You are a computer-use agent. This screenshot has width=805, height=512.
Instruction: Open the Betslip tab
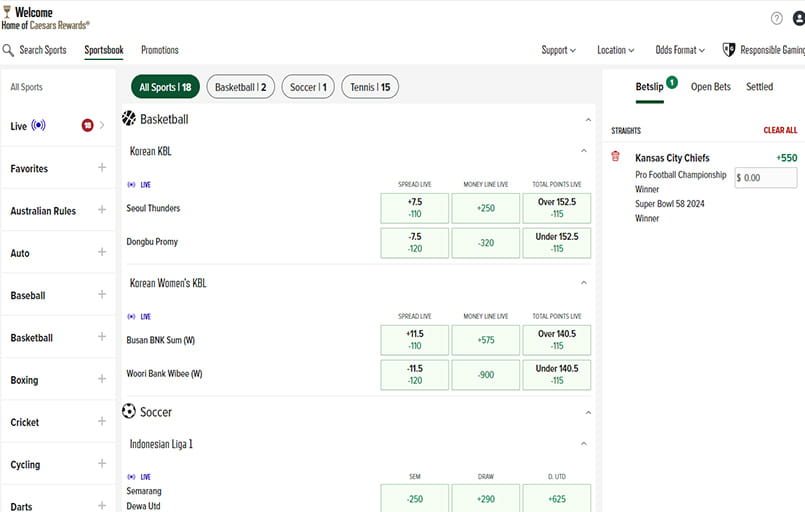point(649,87)
